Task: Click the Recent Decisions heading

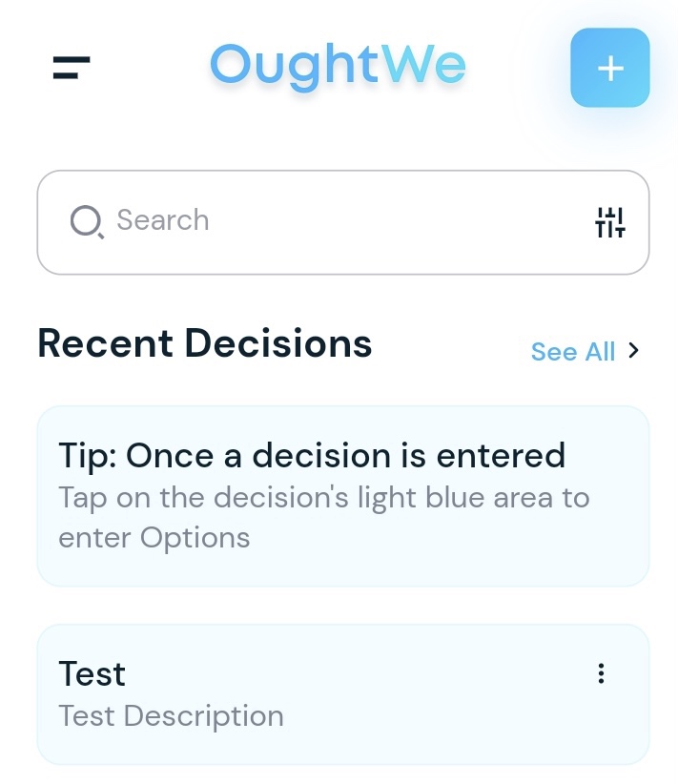Action: [204, 343]
